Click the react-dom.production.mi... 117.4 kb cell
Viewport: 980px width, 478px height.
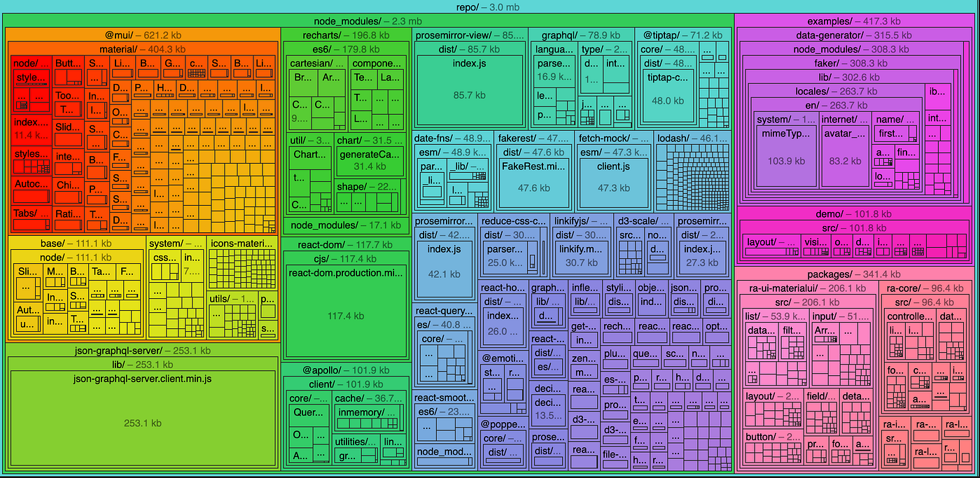(346, 311)
